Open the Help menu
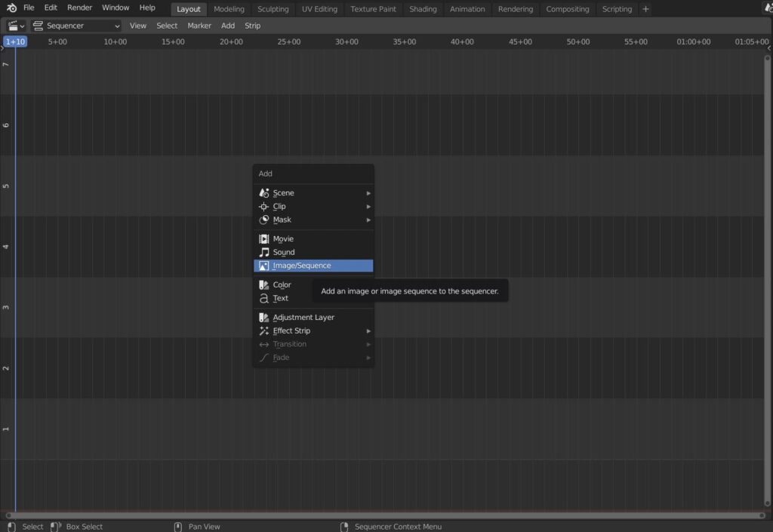Image resolution: width=773 pixels, height=532 pixels. [147, 8]
